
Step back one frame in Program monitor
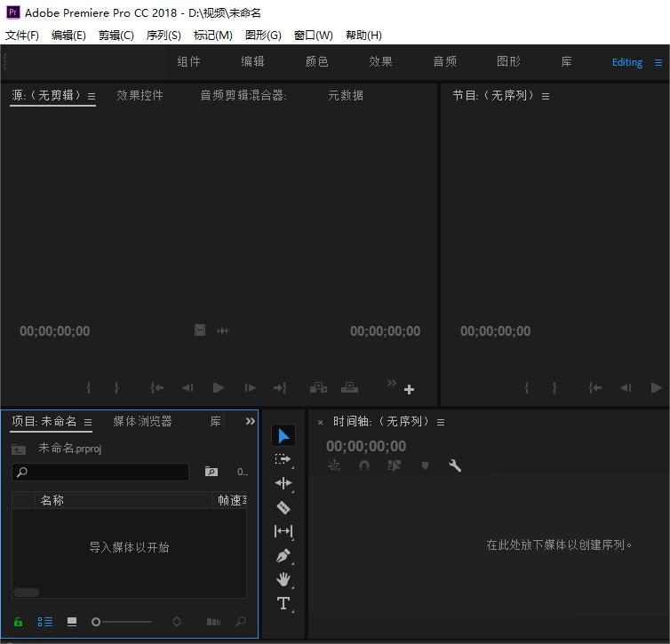point(626,388)
